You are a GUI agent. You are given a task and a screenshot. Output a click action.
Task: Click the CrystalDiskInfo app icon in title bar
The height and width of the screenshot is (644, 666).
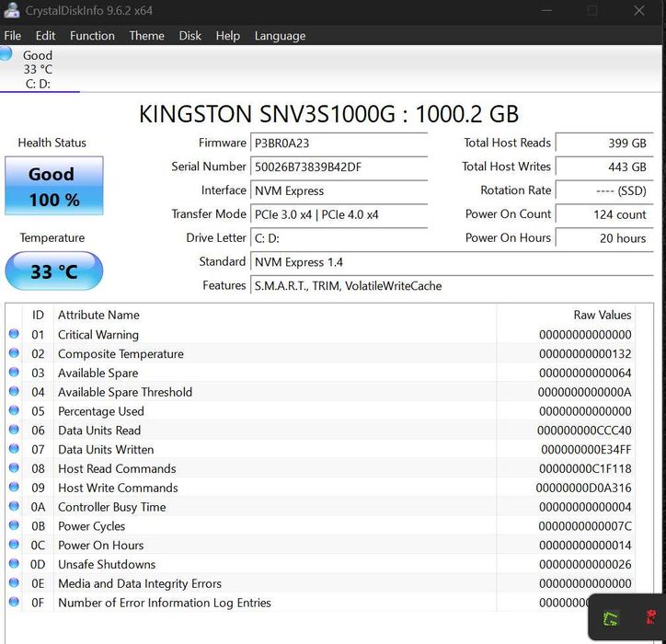point(12,11)
